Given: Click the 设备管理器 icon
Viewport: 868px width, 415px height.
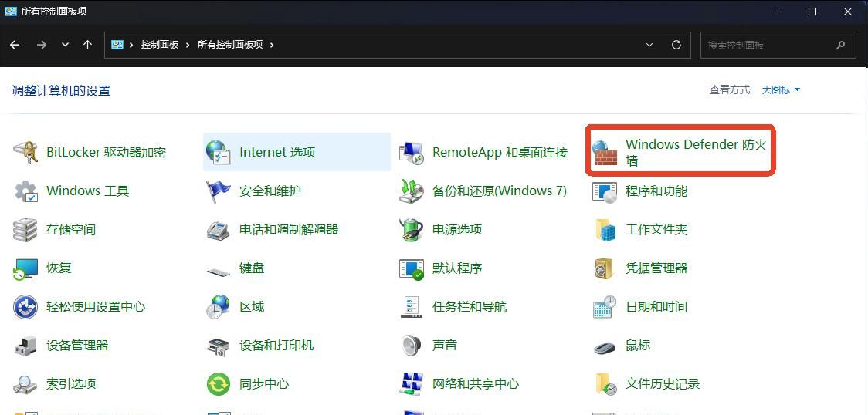Looking at the screenshot, I should (25, 346).
